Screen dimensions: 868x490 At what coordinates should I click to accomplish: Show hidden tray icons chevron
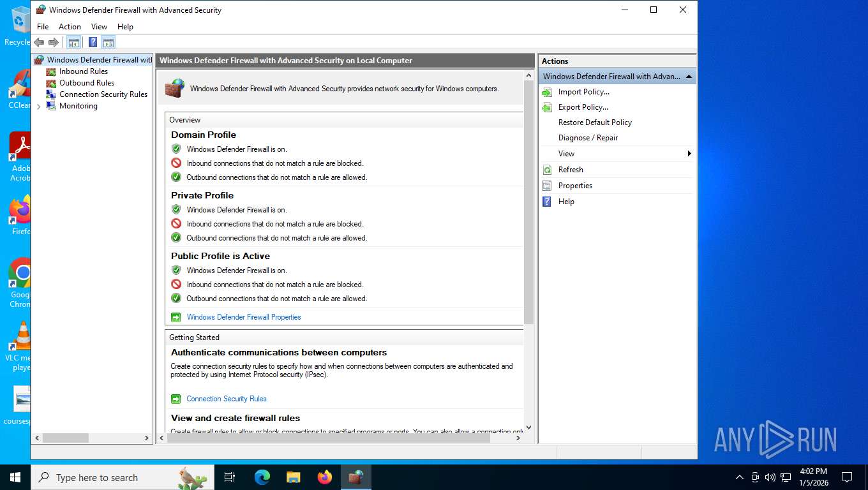tap(740, 477)
